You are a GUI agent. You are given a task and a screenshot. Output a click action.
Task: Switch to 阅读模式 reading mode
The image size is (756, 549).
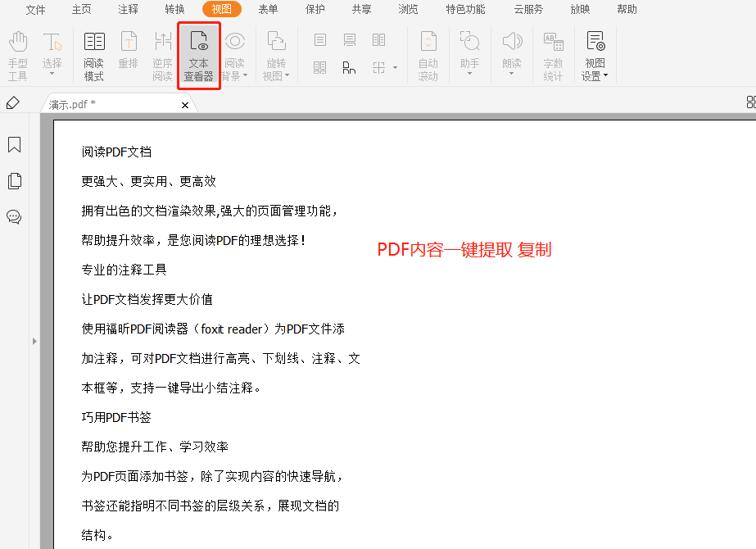point(94,56)
